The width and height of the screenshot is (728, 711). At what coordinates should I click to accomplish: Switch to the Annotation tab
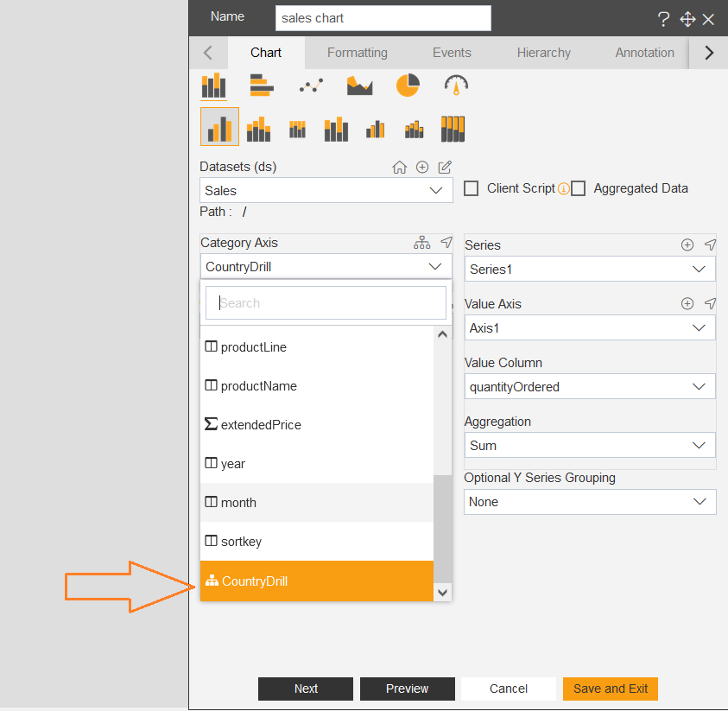coord(644,53)
